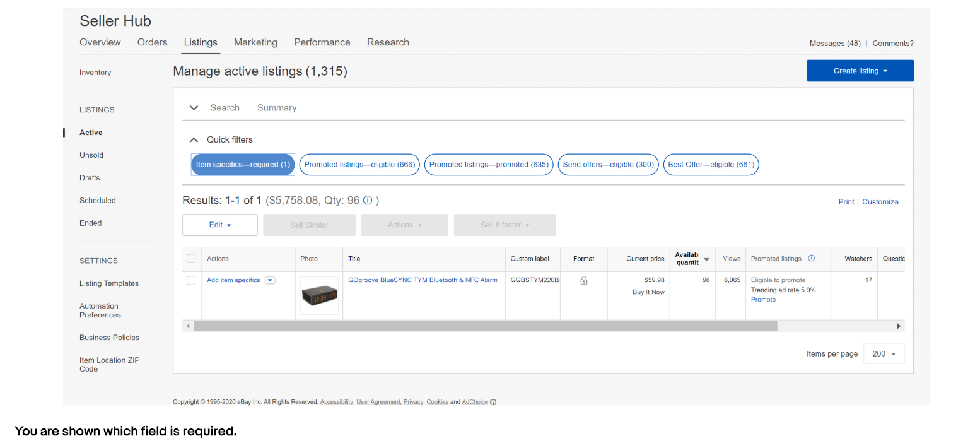
Task: Click the Add item specifics link
Action: 233,280
